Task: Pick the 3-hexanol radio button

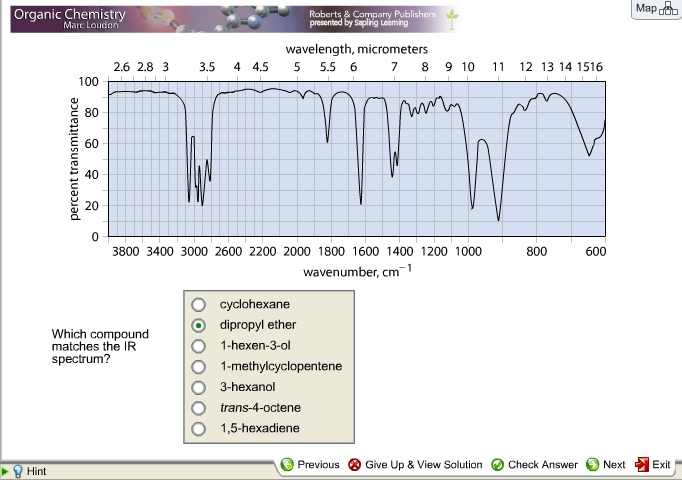Action: point(198,387)
